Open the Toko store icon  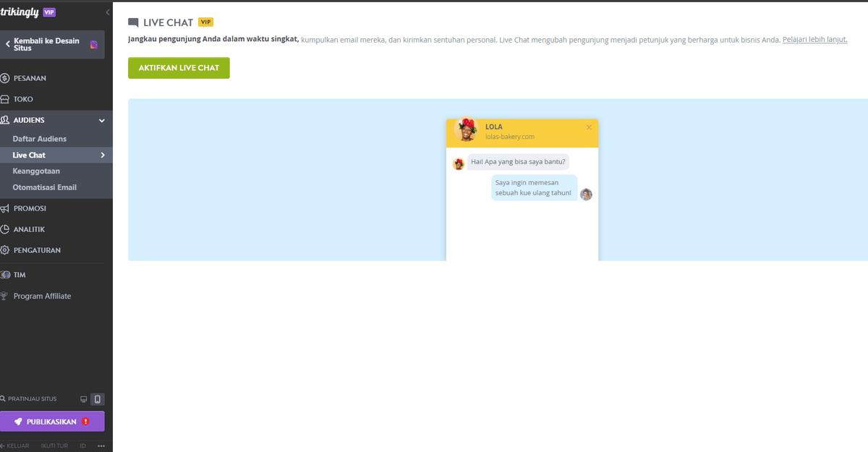7,98
